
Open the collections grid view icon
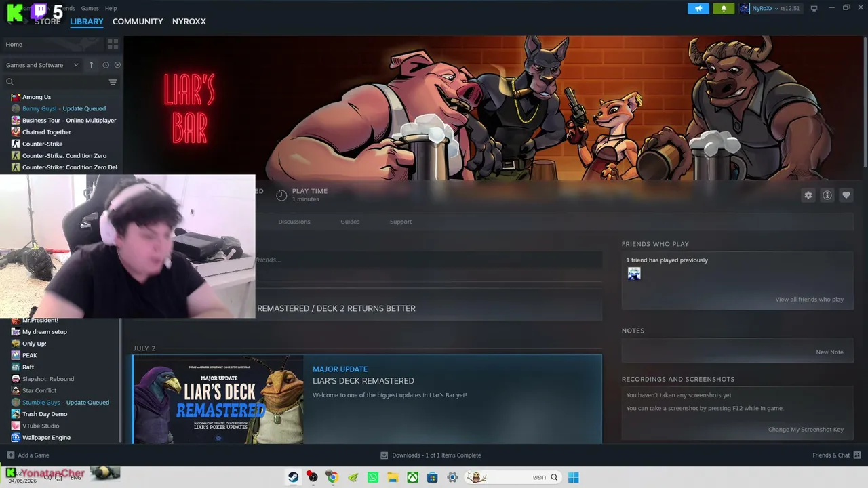click(113, 44)
